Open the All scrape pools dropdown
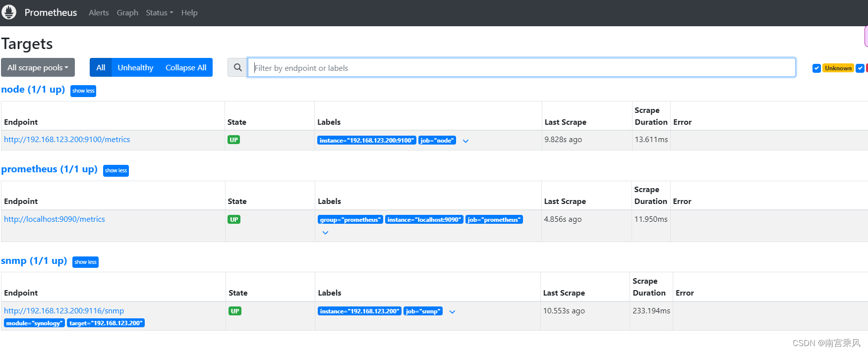This screenshot has width=868, height=352. 38,68
